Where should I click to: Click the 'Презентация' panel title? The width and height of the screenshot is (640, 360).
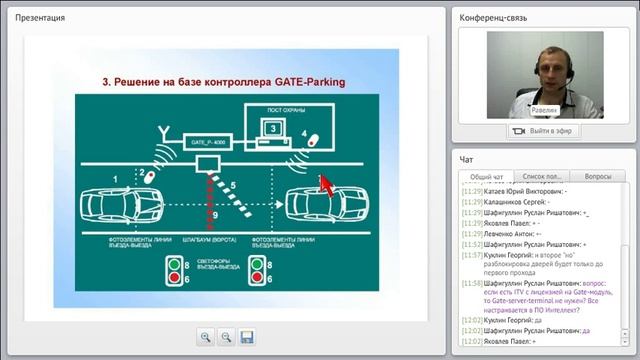click(40, 18)
